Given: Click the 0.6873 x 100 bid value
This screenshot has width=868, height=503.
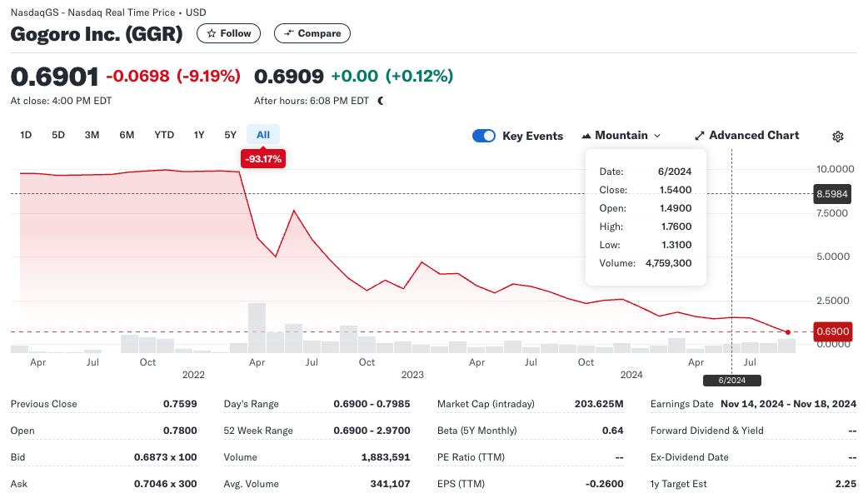Looking at the screenshot, I should (x=166, y=457).
